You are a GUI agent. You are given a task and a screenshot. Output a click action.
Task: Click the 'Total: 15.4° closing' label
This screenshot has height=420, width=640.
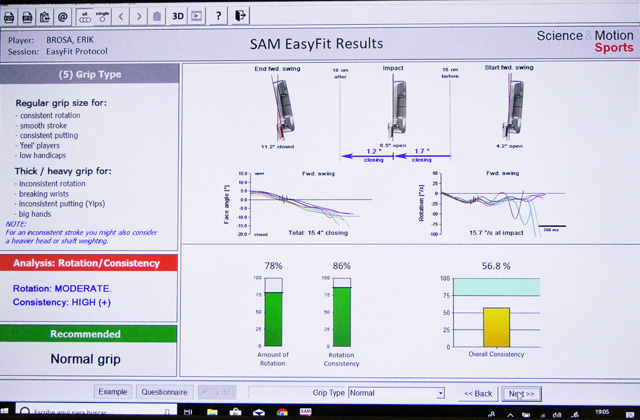pyautogui.click(x=318, y=233)
